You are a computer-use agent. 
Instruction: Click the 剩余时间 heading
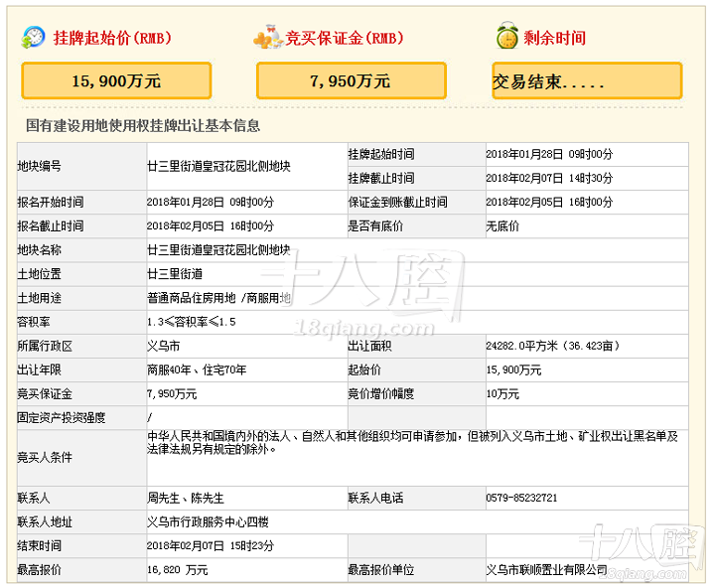pos(554,38)
